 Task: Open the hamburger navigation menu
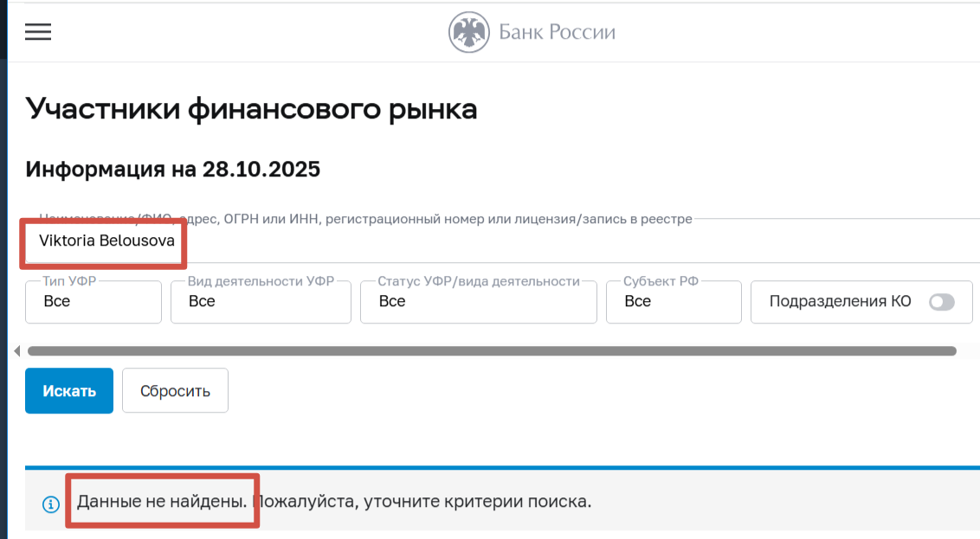[36, 32]
